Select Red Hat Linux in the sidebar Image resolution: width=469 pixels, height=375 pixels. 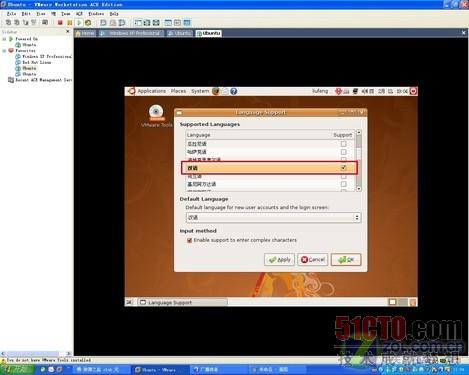click(x=37, y=62)
